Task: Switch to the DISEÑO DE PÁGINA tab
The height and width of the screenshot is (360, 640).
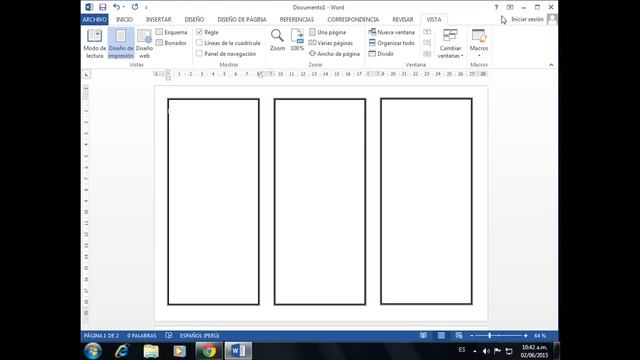Action: [x=242, y=20]
